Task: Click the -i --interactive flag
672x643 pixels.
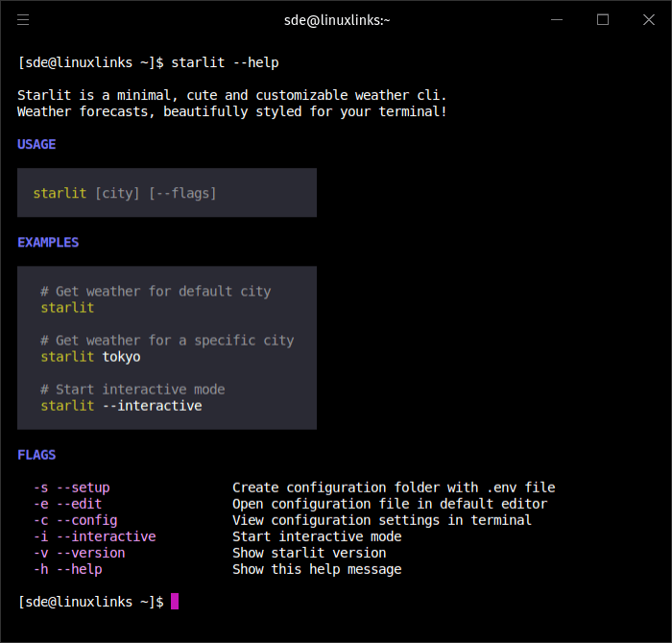Action: 94,536
